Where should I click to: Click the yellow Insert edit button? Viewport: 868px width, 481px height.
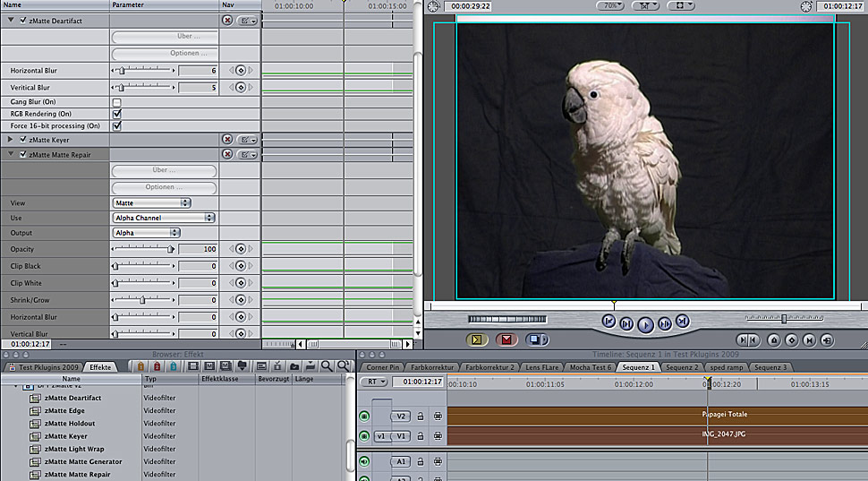coord(477,339)
